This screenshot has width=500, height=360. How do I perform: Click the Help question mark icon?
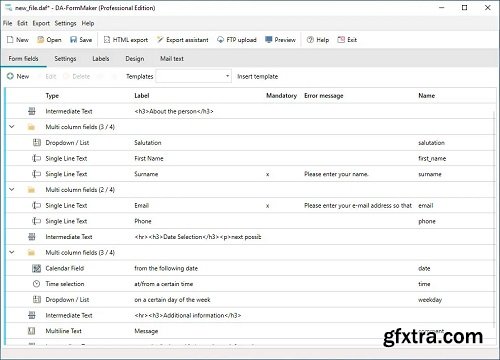pyautogui.click(x=310, y=40)
